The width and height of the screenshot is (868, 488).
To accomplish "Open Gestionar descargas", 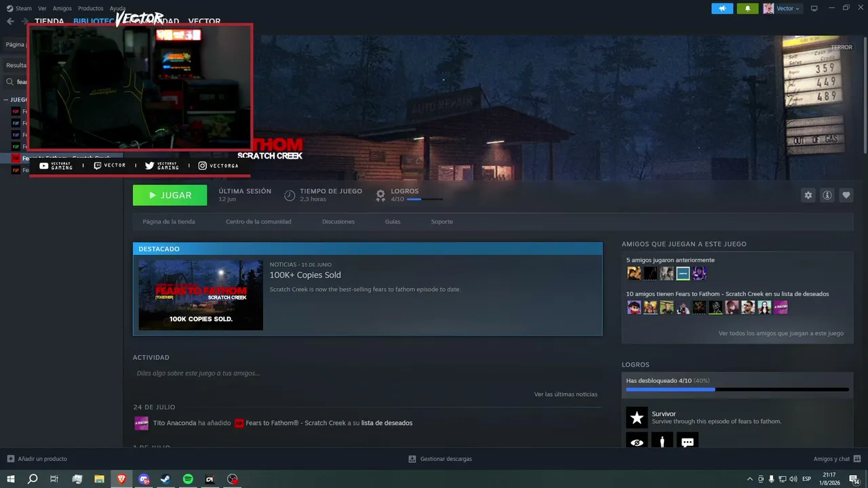I will tap(446, 459).
